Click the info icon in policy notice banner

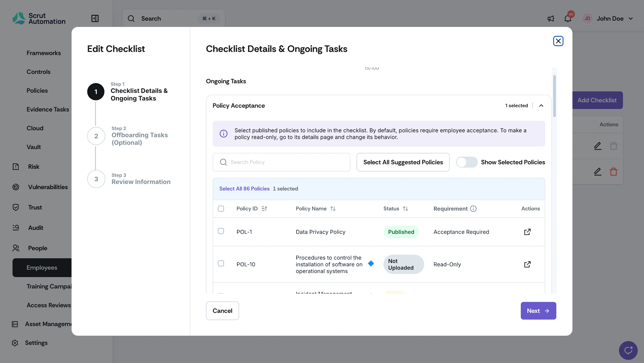[224, 134]
